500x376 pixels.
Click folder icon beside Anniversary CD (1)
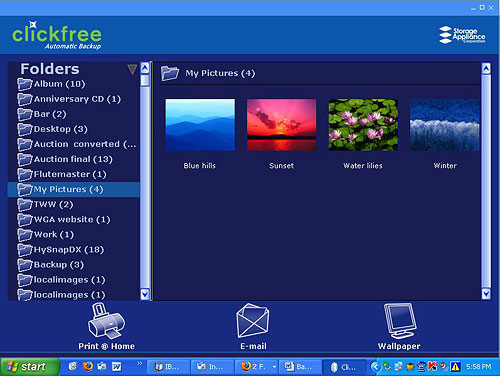[25, 99]
